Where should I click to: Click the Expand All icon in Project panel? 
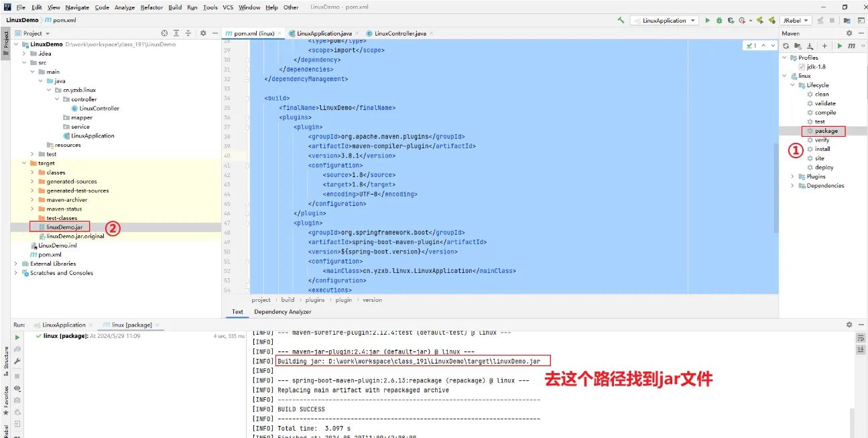[x=176, y=33]
